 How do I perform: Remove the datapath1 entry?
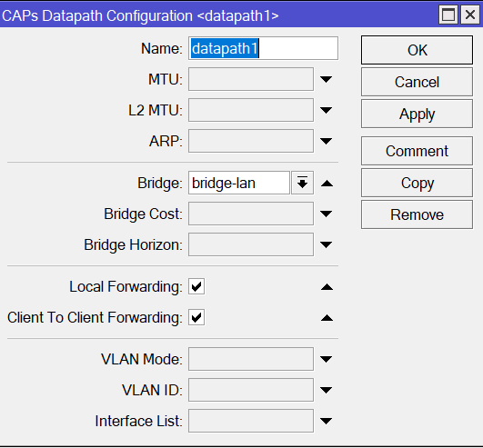pos(417,214)
